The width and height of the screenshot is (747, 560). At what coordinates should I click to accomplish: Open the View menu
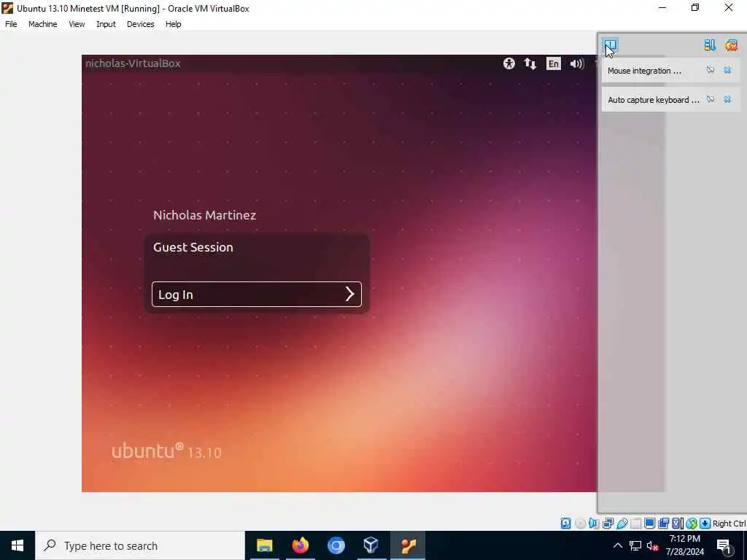[76, 24]
